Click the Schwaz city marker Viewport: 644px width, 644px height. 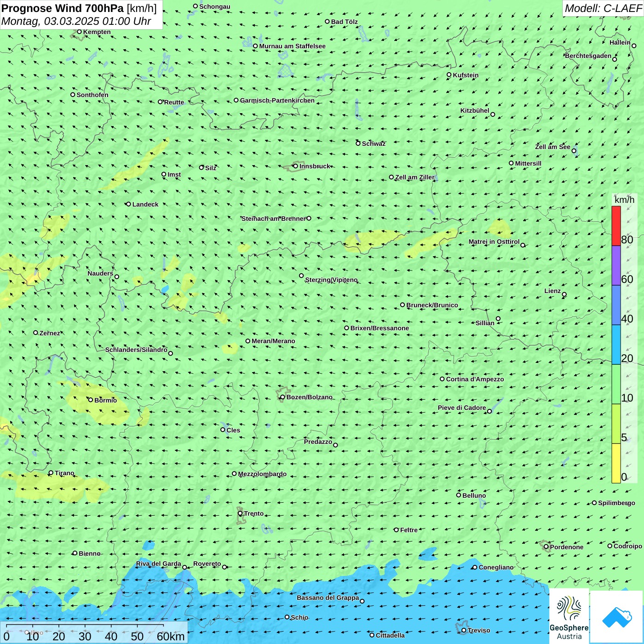[358, 144]
